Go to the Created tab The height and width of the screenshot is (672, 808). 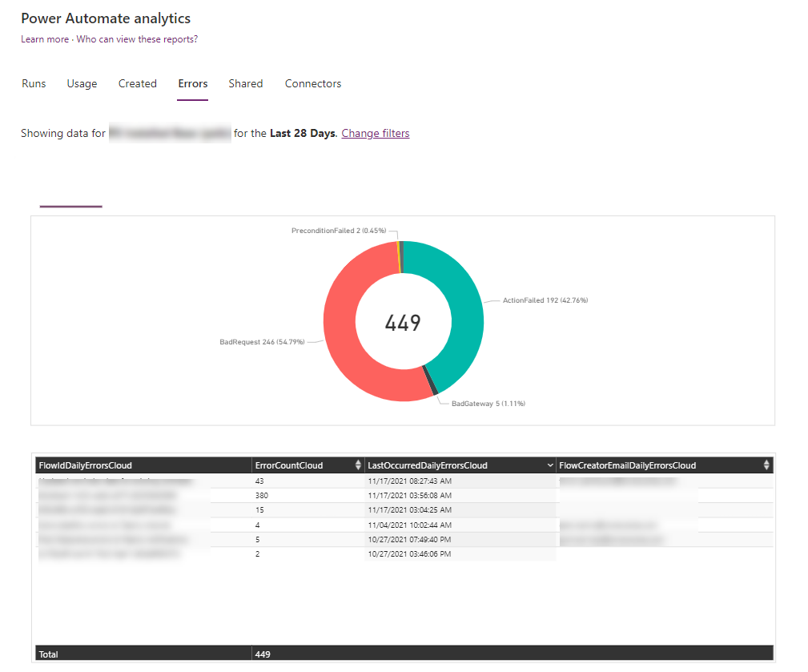pos(138,83)
